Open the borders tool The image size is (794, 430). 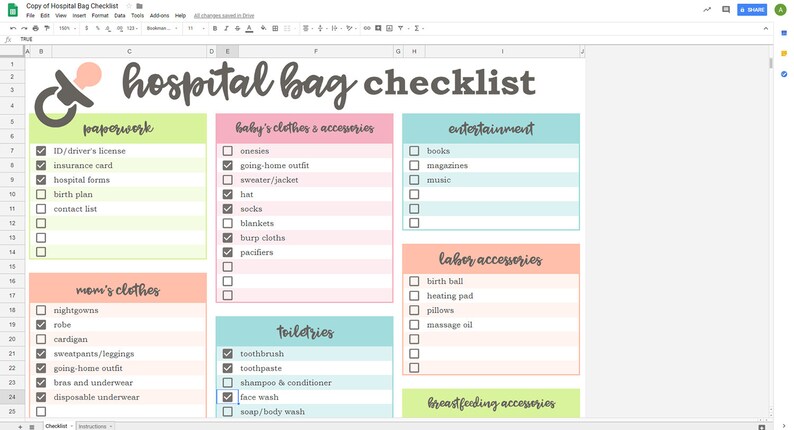[275, 28]
